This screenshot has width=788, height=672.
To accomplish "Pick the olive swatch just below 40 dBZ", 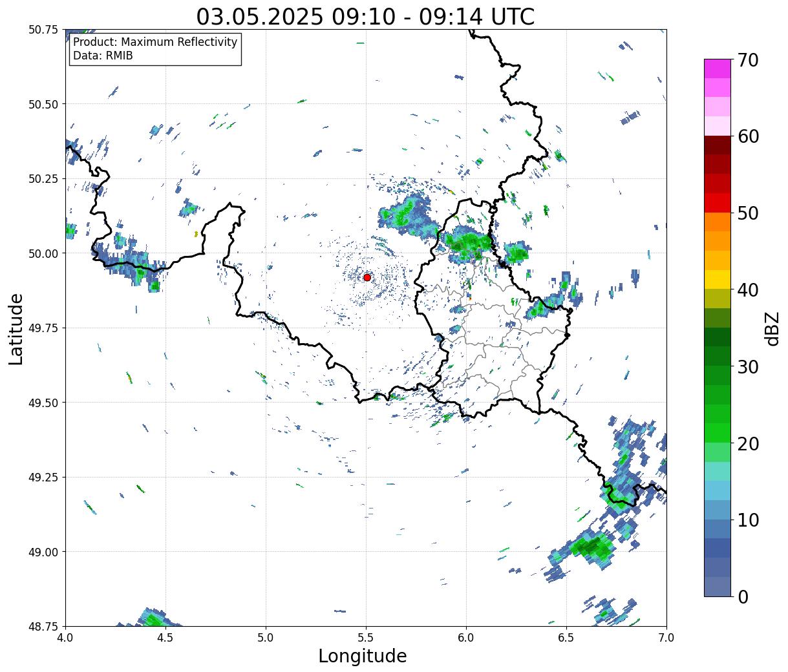I will [718, 299].
